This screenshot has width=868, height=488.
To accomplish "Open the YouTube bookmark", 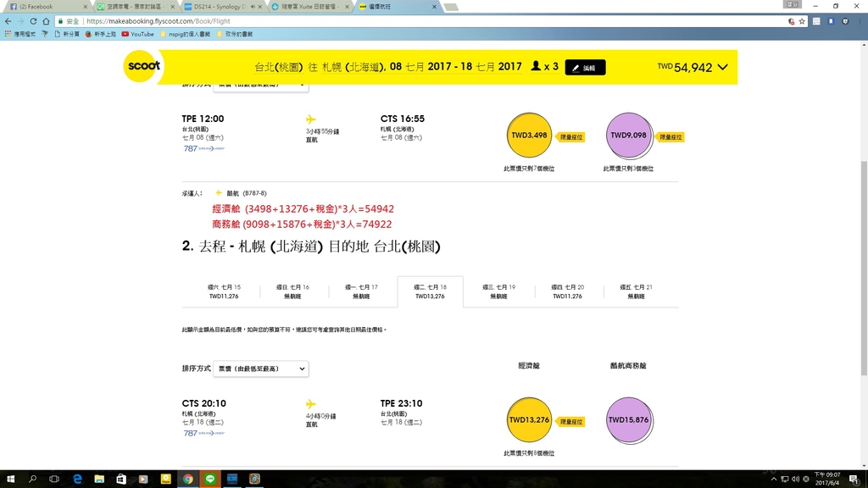I will [137, 35].
